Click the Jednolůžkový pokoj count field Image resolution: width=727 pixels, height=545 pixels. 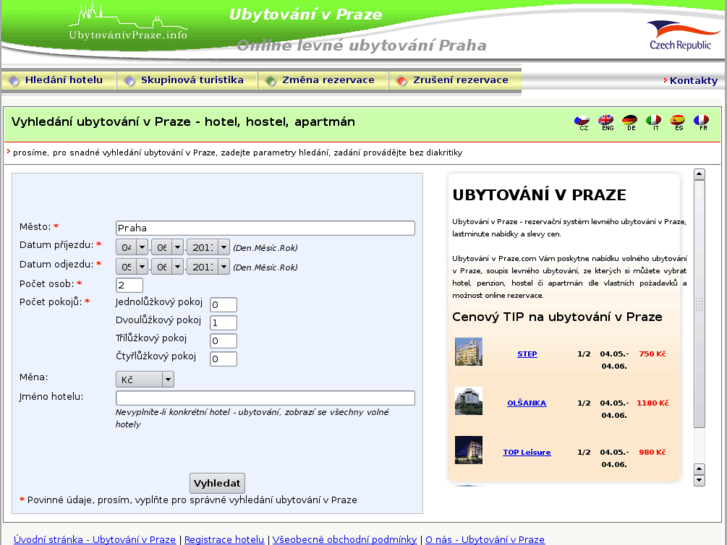[x=223, y=305]
